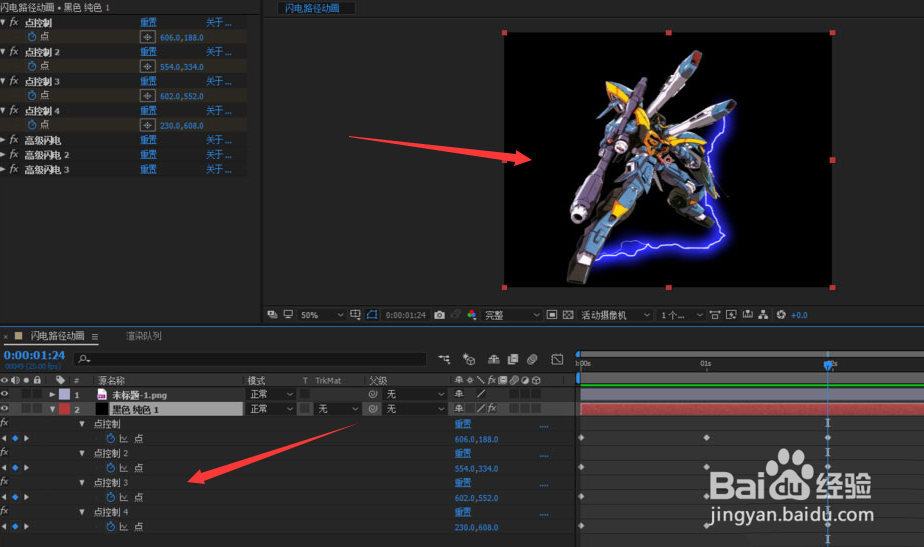This screenshot has width=924, height=547.
Task: Toggle hide shy layers icon
Action: (494, 359)
